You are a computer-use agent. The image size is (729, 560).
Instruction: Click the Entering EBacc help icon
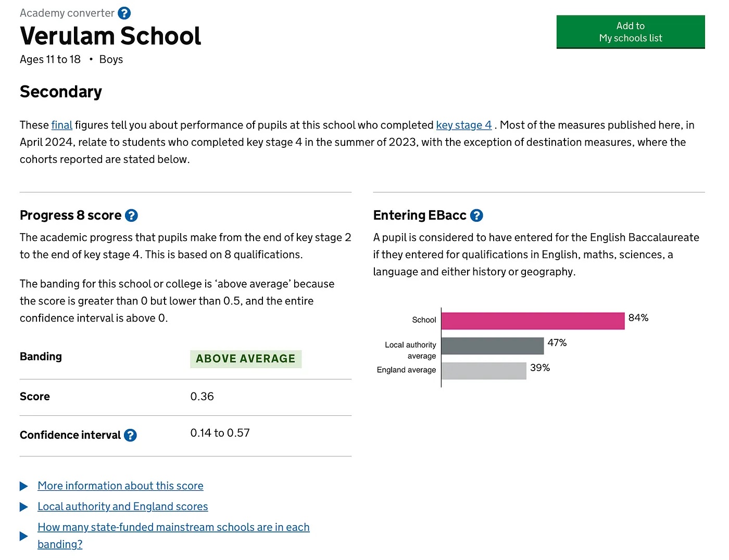[476, 215]
